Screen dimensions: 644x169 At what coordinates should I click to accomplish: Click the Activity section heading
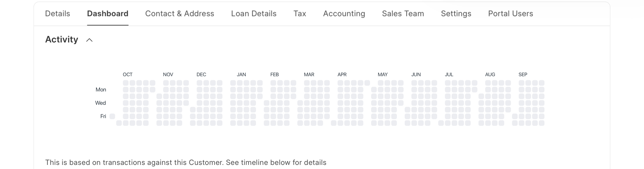click(61, 39)
